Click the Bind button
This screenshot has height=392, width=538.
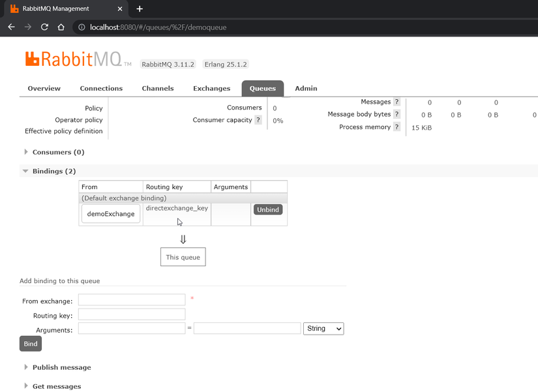coord(30,344)
